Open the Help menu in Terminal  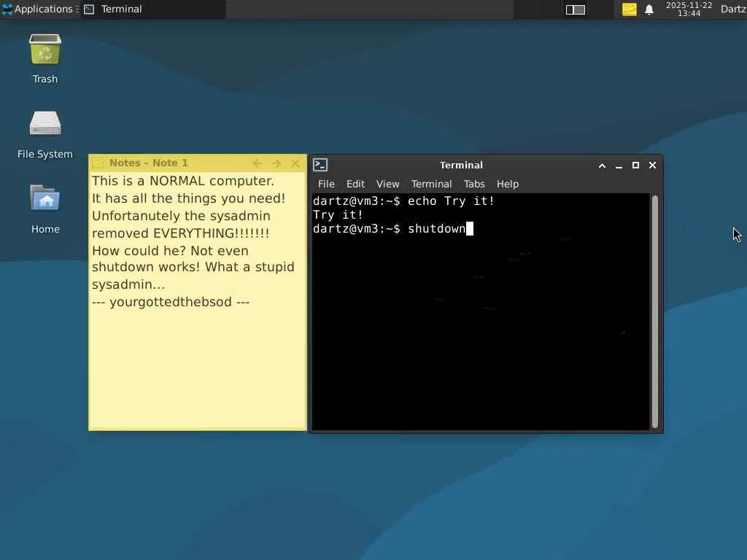(x=508, y=184)
